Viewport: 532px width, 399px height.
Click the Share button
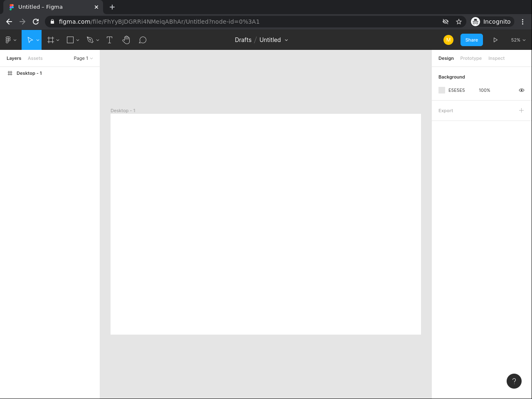pos(472,40)
